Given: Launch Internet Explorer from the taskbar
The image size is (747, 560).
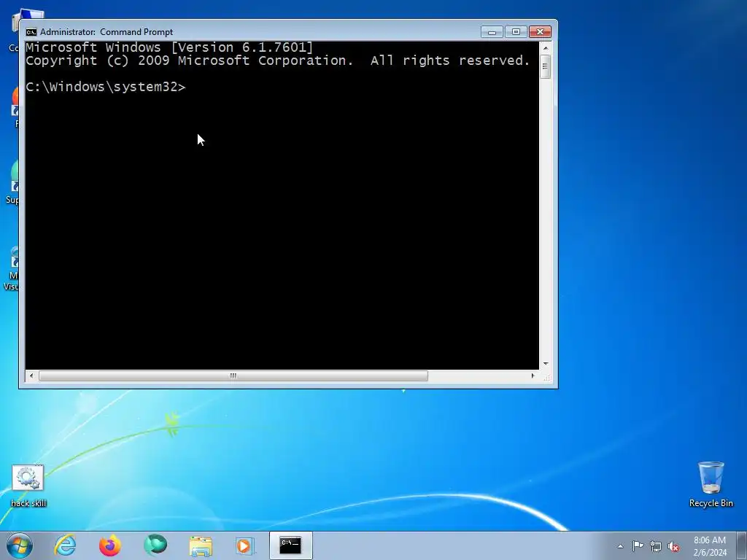Looking at the screenshot, I should point(65,545).
